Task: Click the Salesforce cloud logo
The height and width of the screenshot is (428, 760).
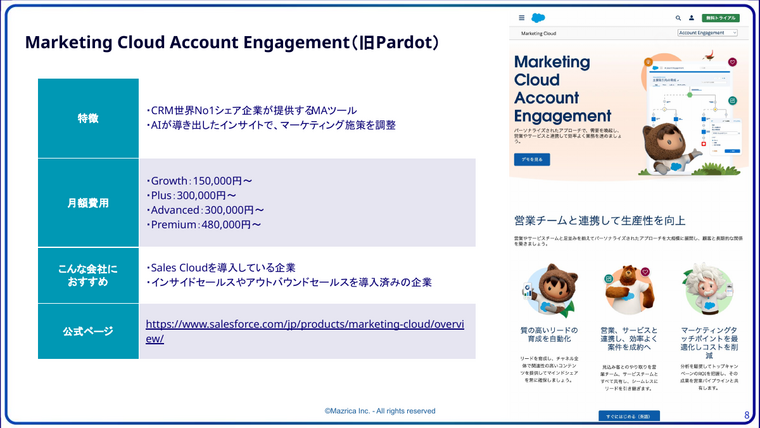Action: (538, 18)
